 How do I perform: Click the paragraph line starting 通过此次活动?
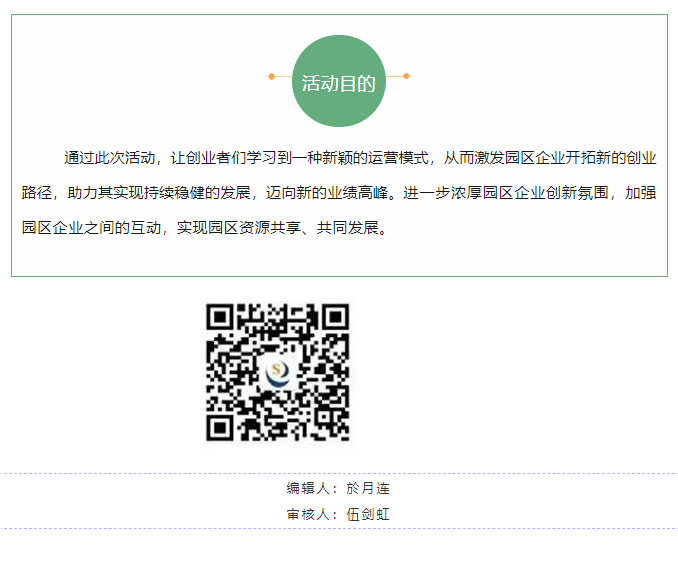(360, 158)
